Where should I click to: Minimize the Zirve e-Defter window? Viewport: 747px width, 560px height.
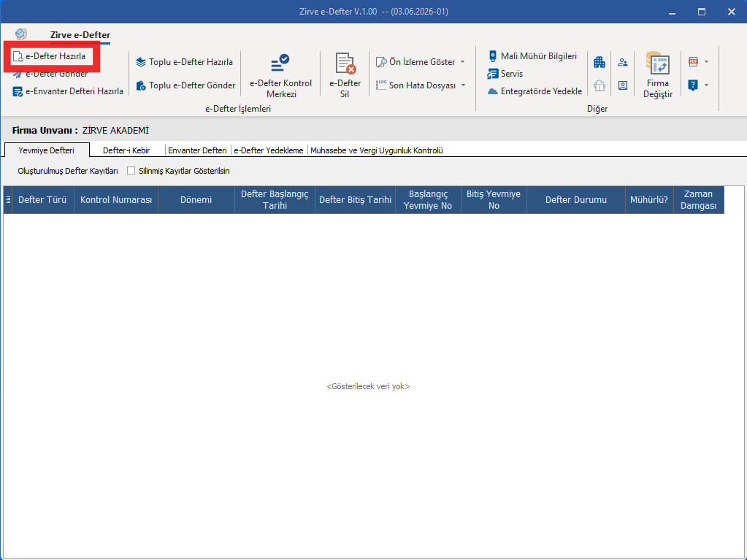point(672,12)
